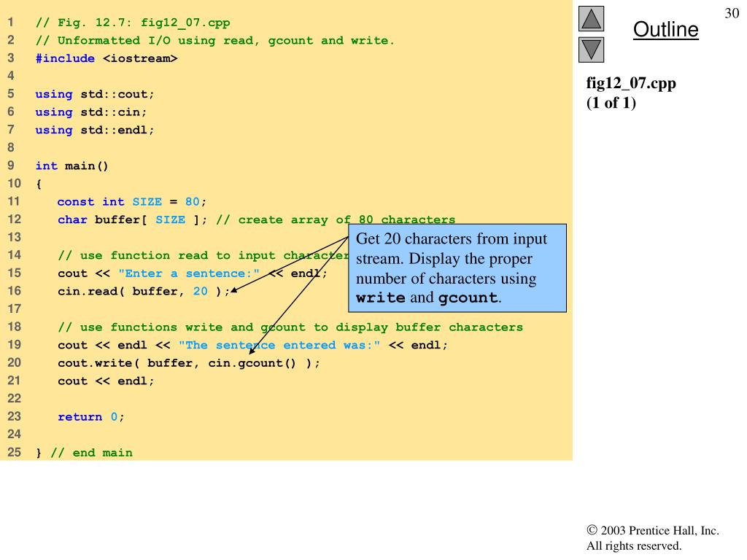The image size is (747, 560).
Task: Click line number 25 in the gutter
Action: pyautogui.click(x=14, y=452)
